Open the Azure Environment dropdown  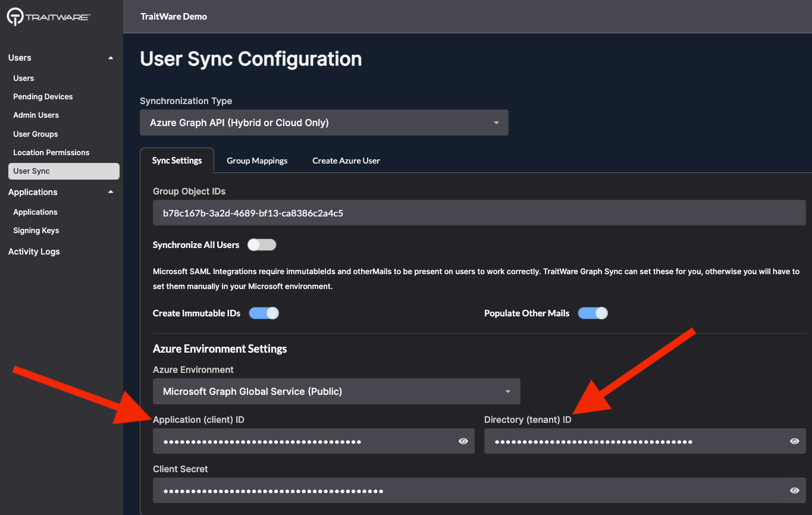click(337, 391)
